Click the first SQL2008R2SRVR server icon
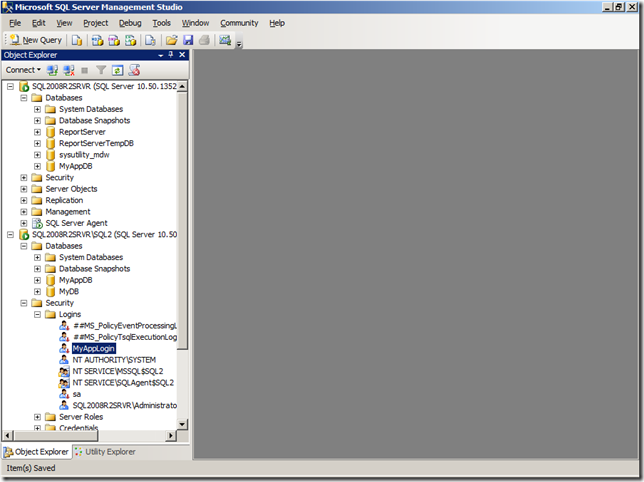 (24, 87)
